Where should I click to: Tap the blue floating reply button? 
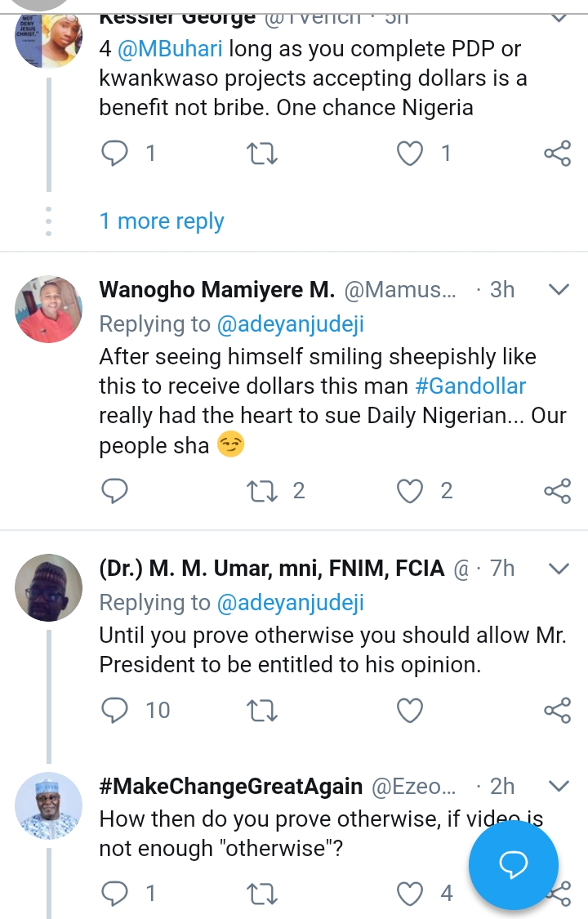click(x=514, y=863)
